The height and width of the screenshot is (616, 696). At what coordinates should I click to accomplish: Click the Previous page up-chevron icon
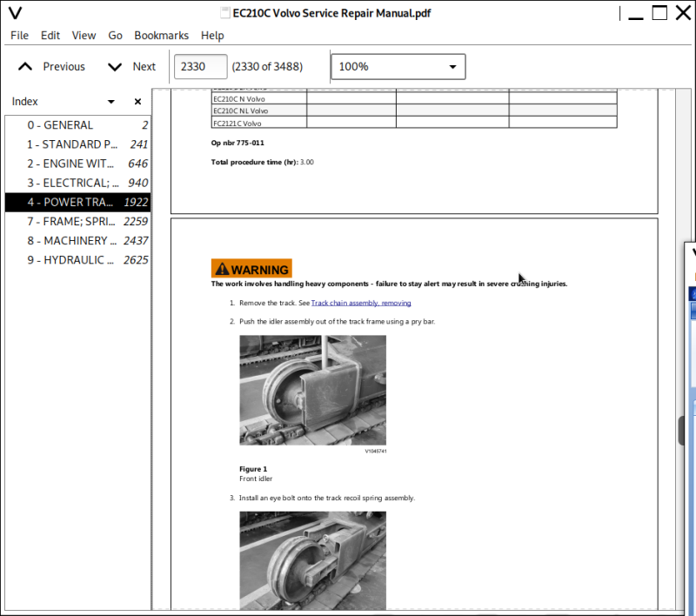[25, 66]
